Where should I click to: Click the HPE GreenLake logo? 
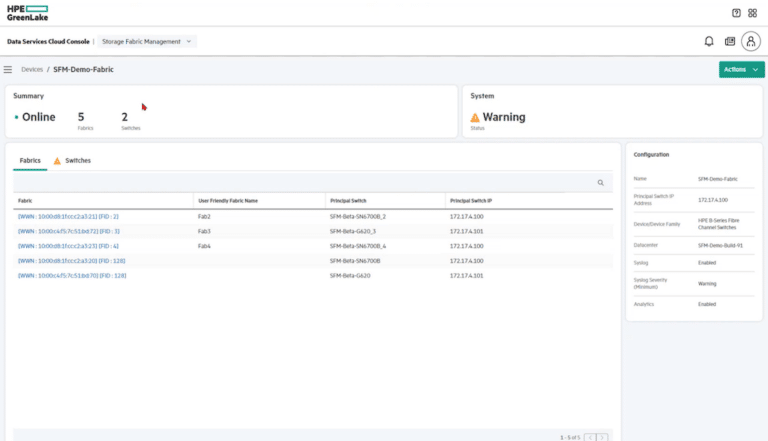point(27,13)
